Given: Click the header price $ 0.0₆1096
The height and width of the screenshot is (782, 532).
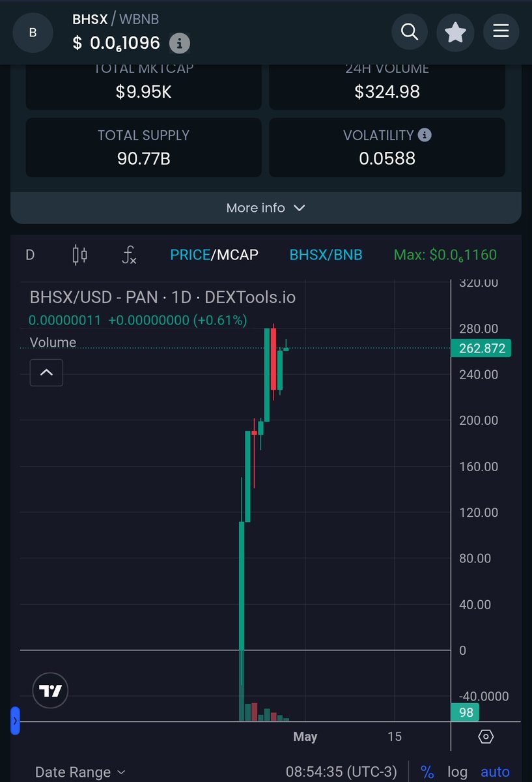Looking at the screenshot, I should (116, 43).
